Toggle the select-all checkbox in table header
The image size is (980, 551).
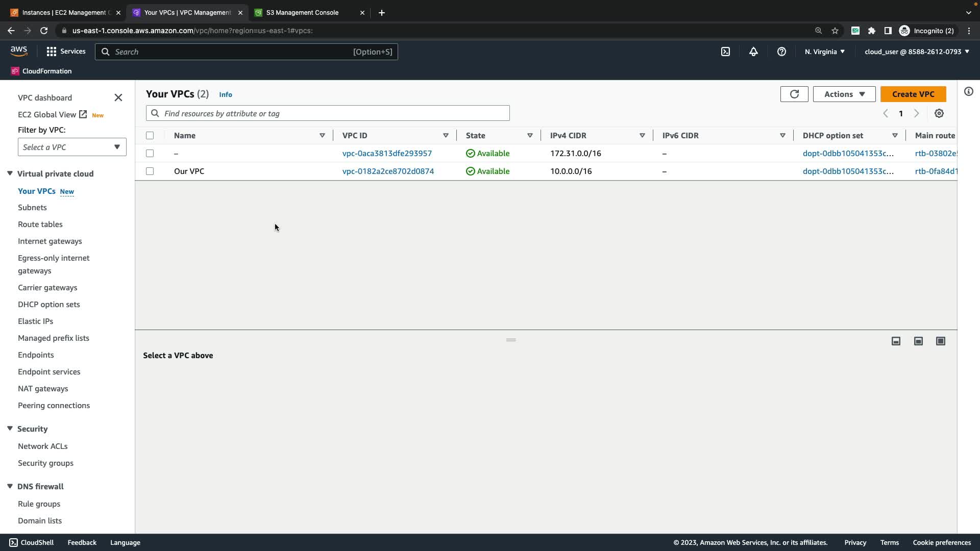(150, 135)
